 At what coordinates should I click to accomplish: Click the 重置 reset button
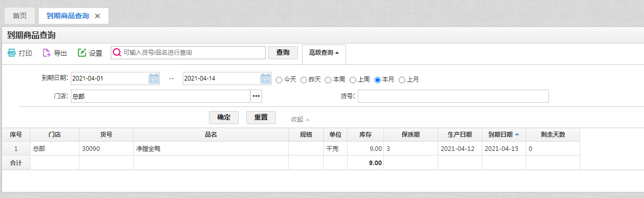tap(261, 117)
